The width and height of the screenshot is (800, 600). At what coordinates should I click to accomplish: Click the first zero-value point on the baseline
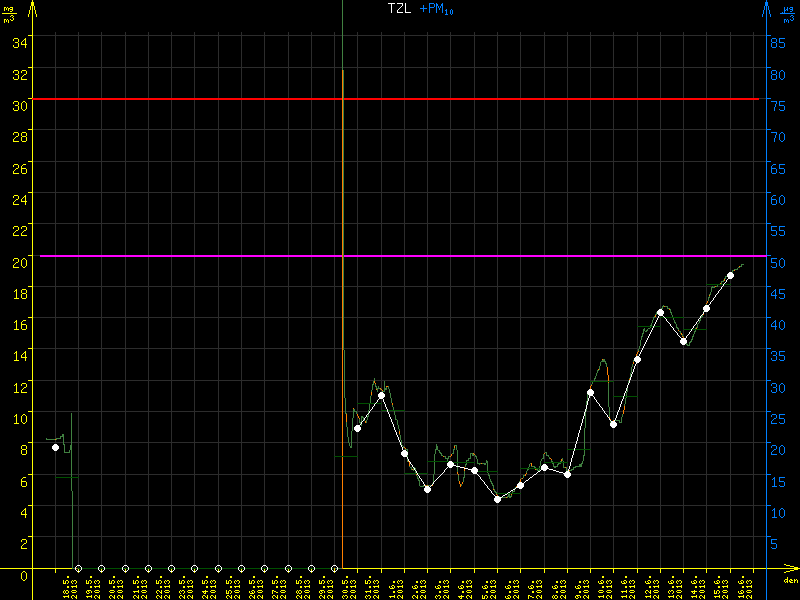click(x=78, y=569)
